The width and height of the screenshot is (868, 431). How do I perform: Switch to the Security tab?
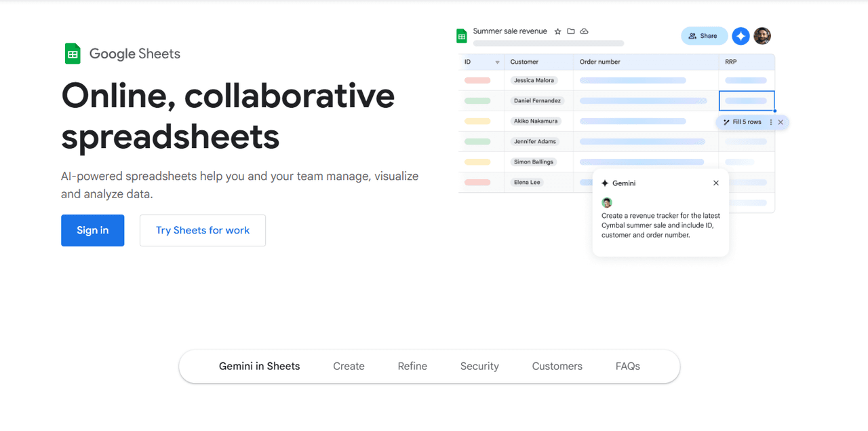[x=479, y=366]
